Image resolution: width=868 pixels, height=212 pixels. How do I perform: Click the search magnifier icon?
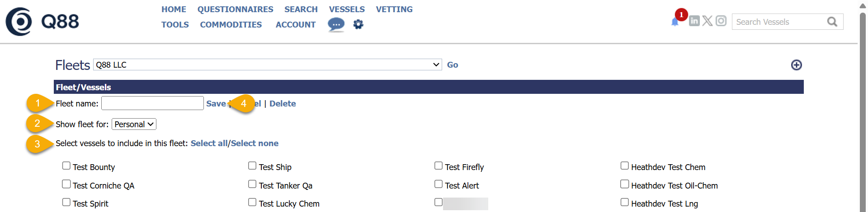pyautogui.click(x=832, y=22)
